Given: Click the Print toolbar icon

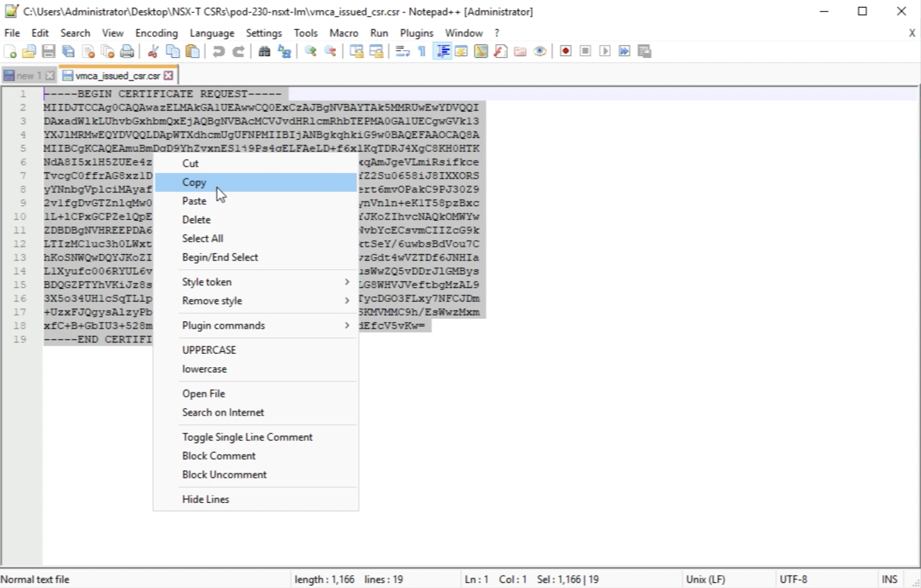Looking at the screenshot, I should coord(127,52).
